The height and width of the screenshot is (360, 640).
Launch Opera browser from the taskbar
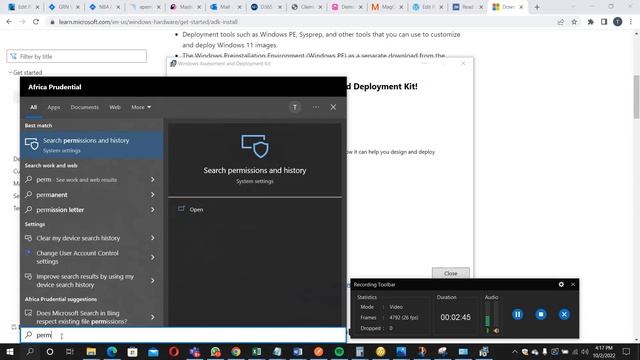click(174, 351)
